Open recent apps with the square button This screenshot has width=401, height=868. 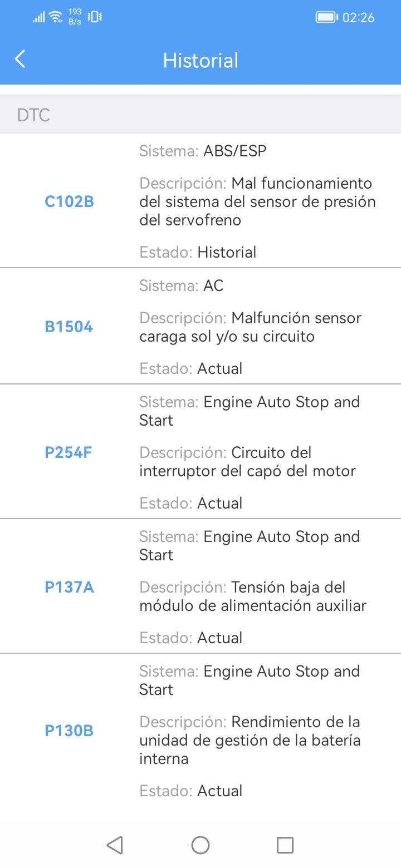click(285, 845)
